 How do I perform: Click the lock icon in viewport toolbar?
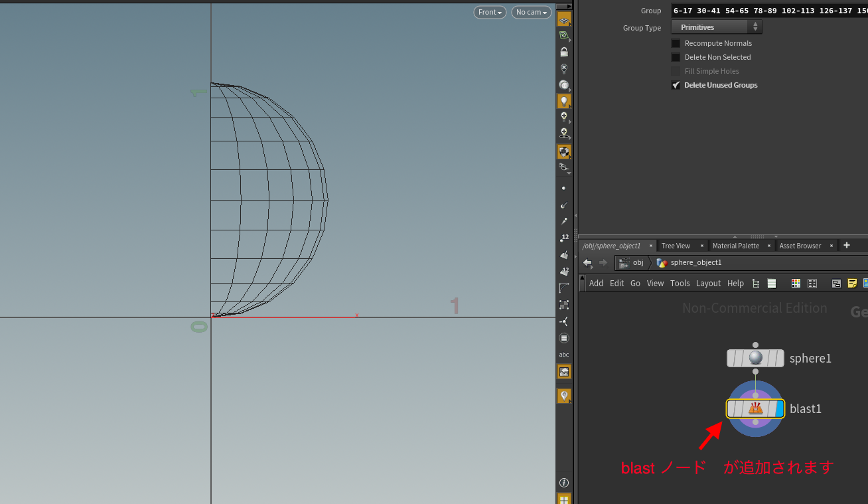(563, 52)
